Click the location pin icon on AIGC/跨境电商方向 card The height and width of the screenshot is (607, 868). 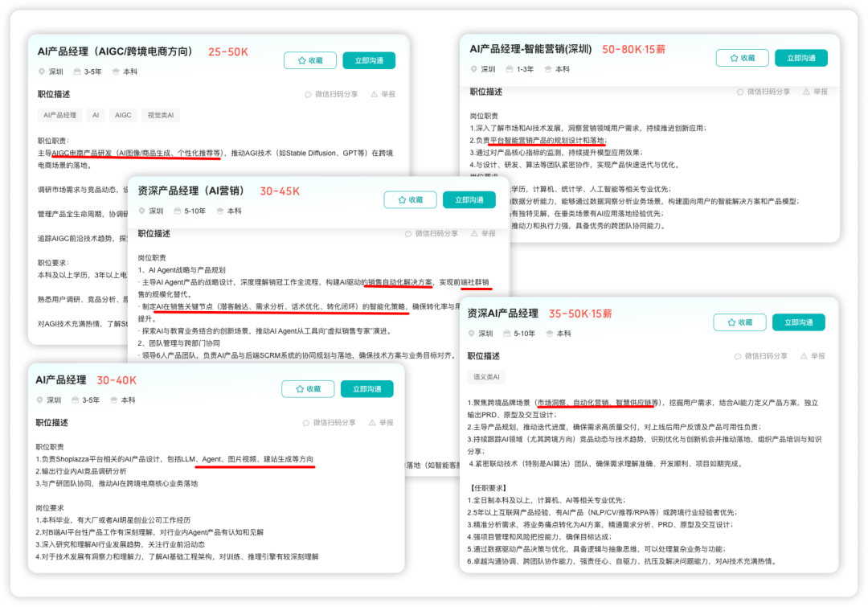[42, 72]
